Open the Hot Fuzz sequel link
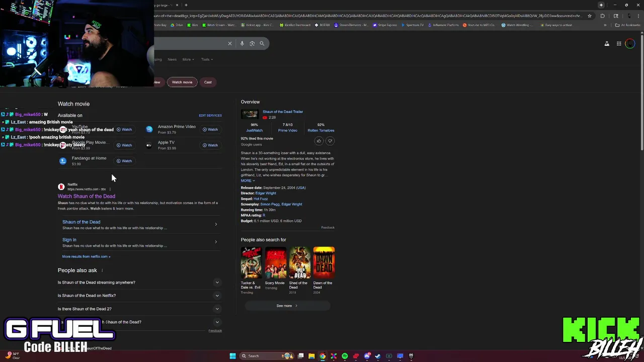Viewport: 644px width, 362px height. tap(261, 199)
